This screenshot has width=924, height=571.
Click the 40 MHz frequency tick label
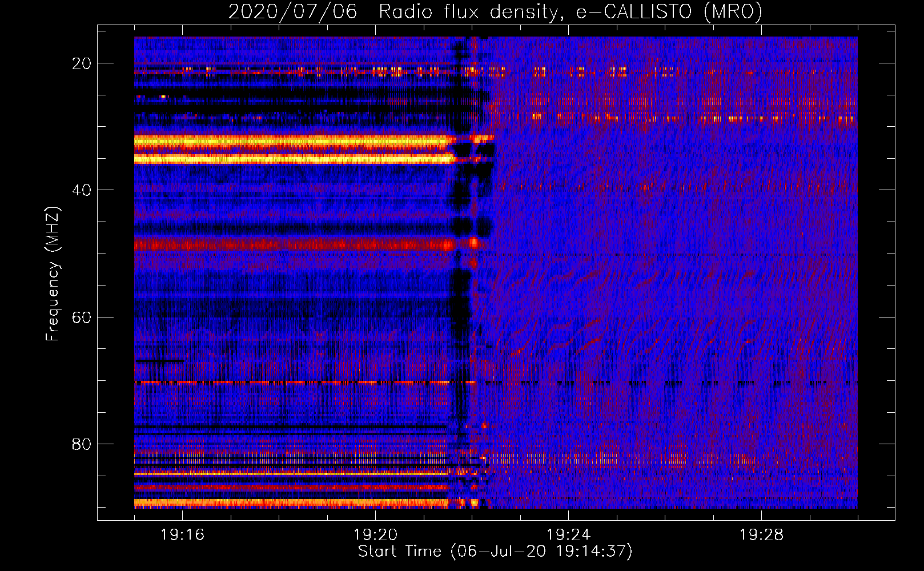click(x=82, y=190)
